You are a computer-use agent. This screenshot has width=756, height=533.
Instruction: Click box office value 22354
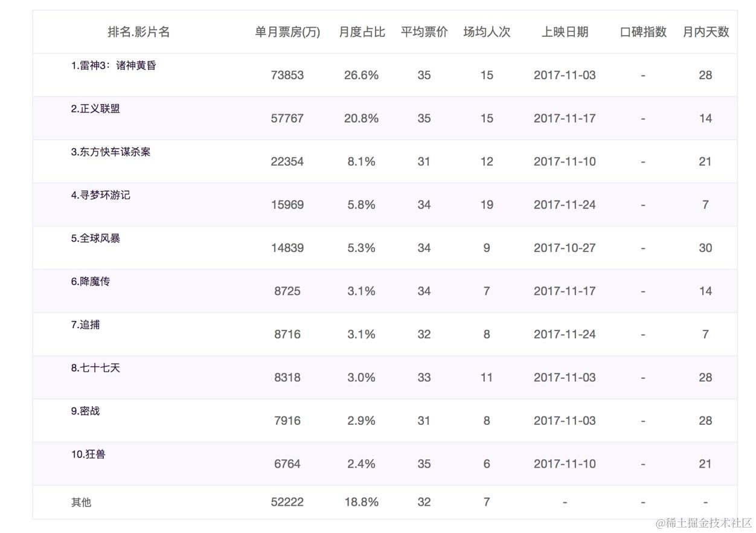point(287,161)
